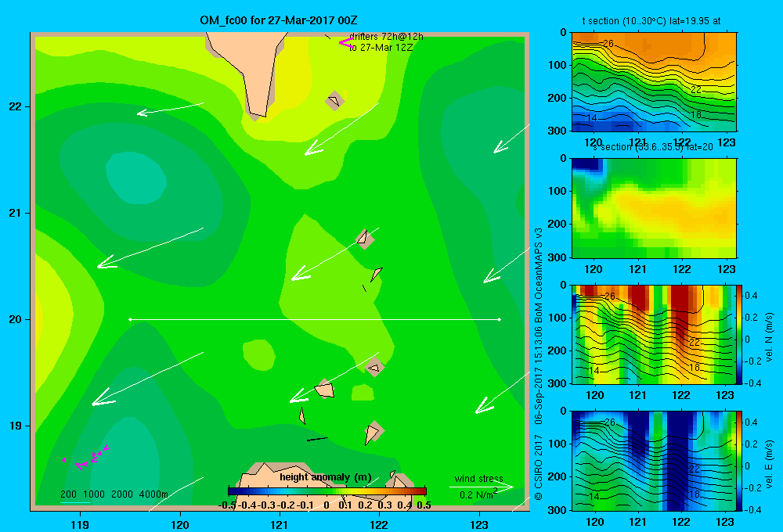
Task: Click the magenta drifter track markers near the 19 latitude label
Action: point(86,458)
